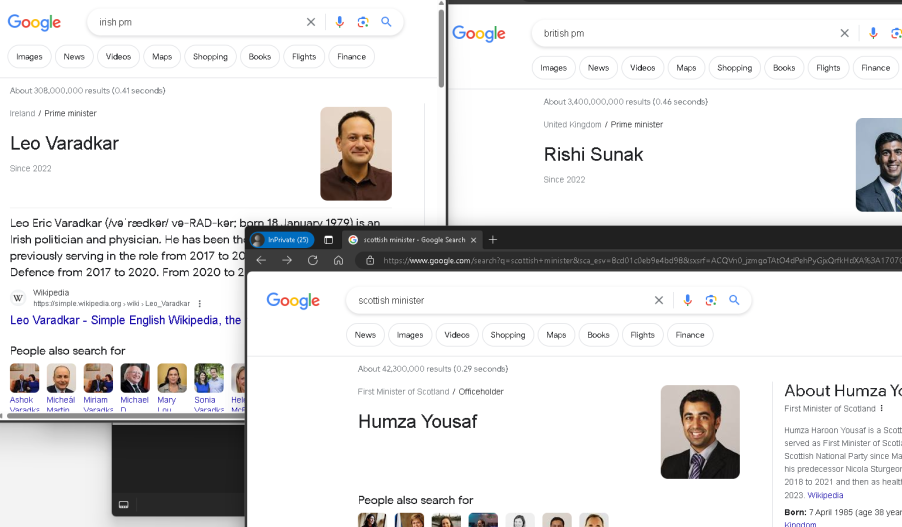Image resolution: width=902 pixels, height=527 pixels.
Task: Clear the 'british pm' search box
Action: click(844, 33)
